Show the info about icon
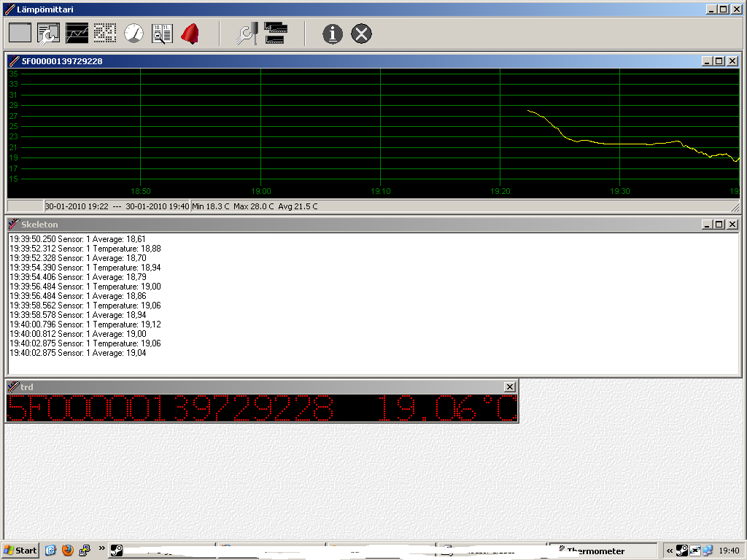The image size is (747, 560). pos(333,33)
